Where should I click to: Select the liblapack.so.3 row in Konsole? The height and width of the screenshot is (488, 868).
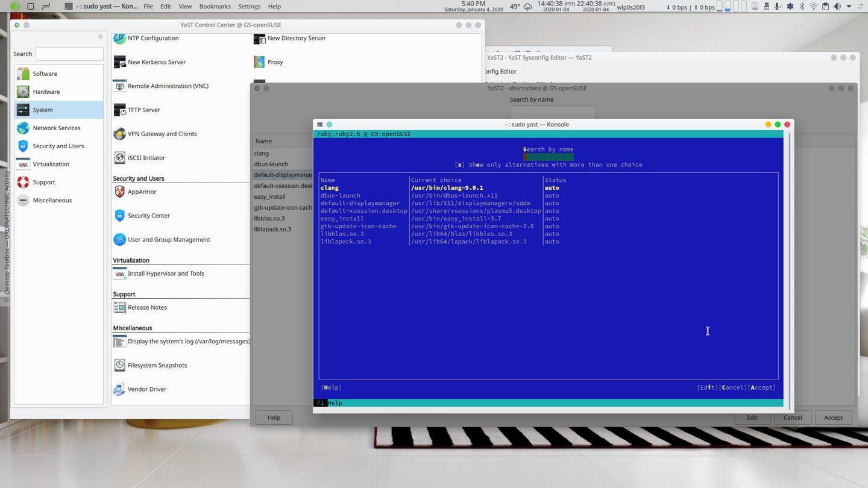548,242
